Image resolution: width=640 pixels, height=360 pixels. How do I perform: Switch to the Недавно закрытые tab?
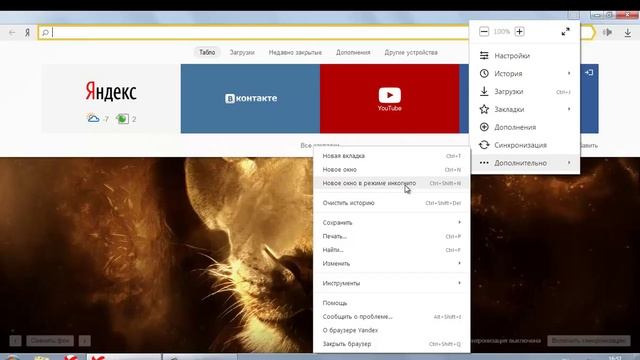[295, 52]
